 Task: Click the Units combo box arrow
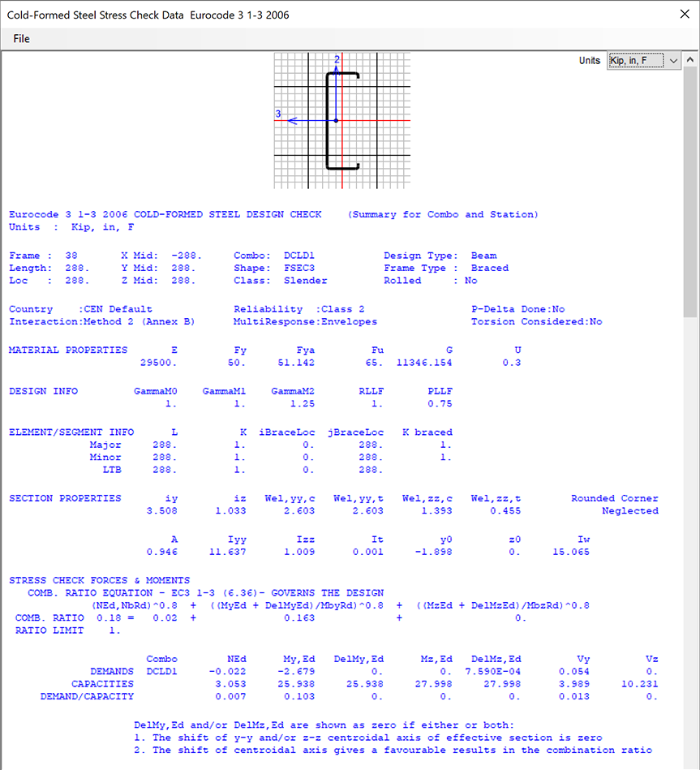672,61
